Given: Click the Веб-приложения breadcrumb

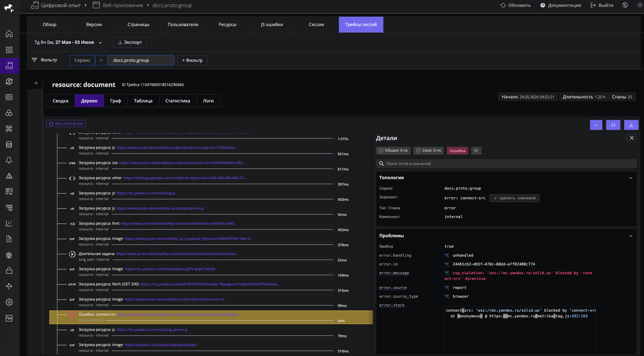Looking at the screenshot, I should (118, 5).
